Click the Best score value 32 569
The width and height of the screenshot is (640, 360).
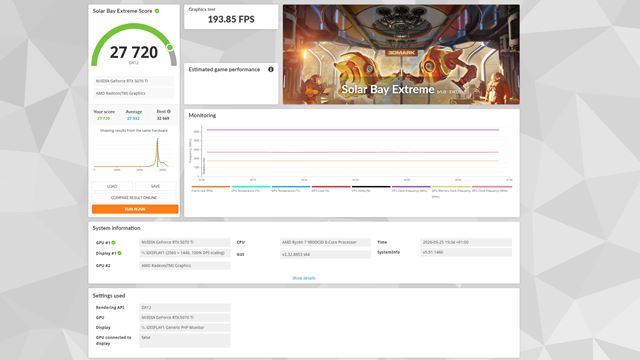(163, 118)
